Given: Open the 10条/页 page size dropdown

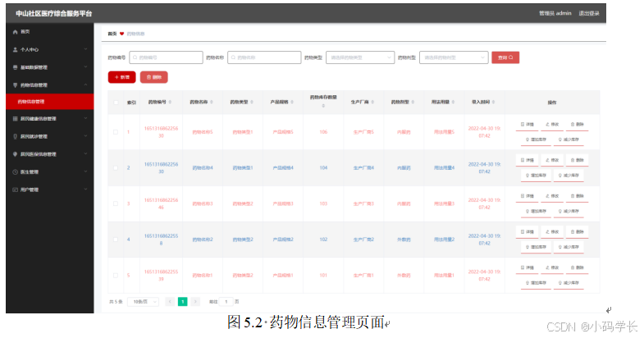Looking at the screenshot, I should (143, 302).
